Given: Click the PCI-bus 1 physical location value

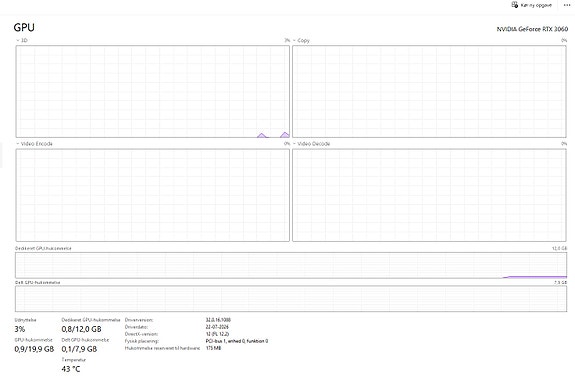Looking at the screenshot, I should point(237,341).
